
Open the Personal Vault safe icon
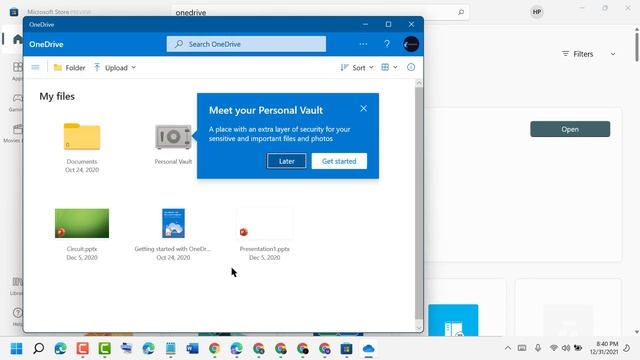pos(173,137)
